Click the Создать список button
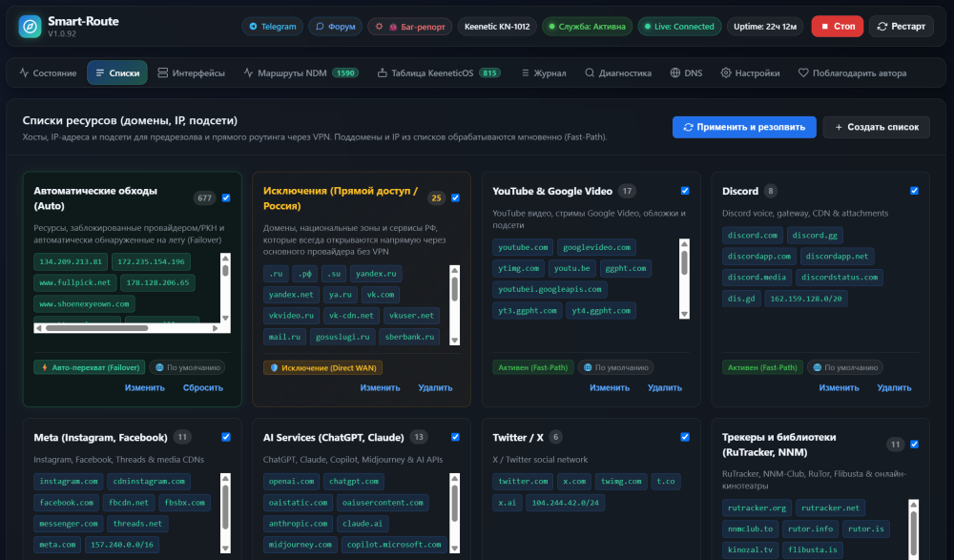 [876, 127]
